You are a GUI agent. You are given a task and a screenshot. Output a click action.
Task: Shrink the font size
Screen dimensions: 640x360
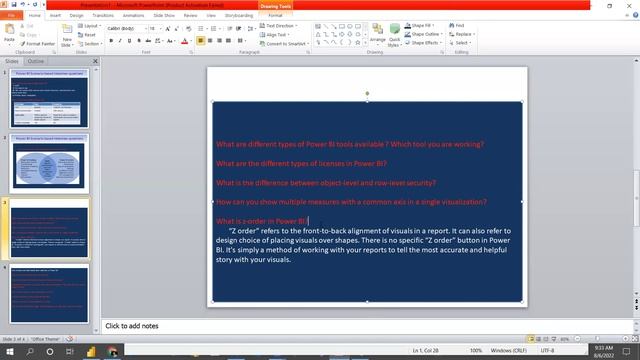tap(176, 29)
